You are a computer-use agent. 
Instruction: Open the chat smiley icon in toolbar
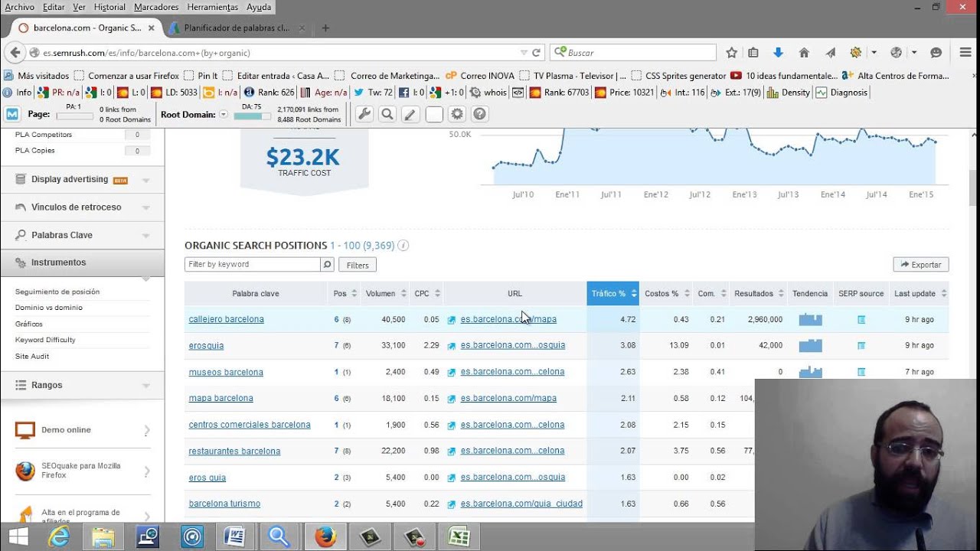tap(936, 53)
